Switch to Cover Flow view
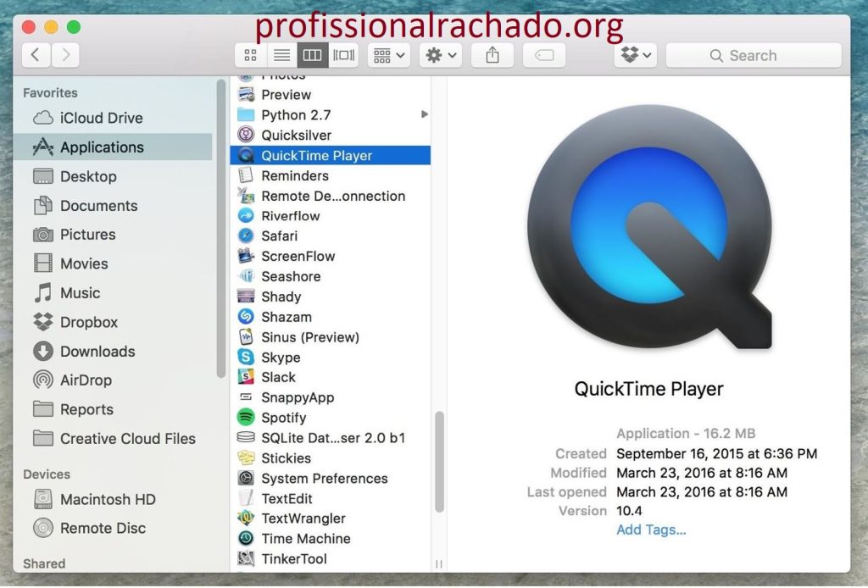The height and width of the screenshot is (588, 868). [x=343, y=55]
